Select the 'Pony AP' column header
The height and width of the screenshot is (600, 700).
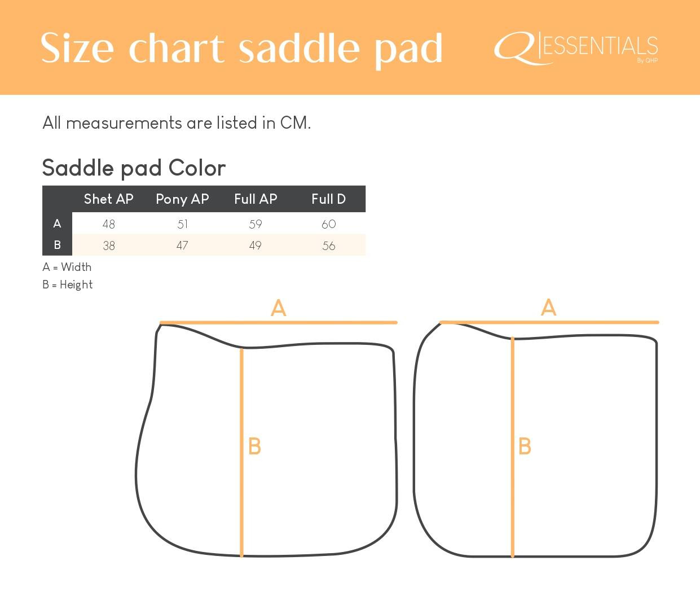point(182,199)
